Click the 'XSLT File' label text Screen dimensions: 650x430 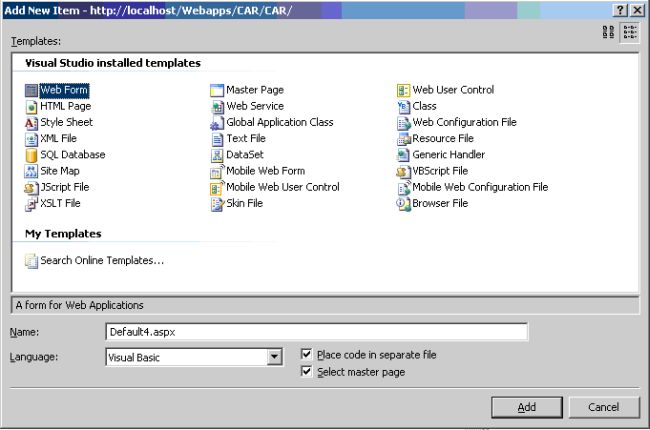60,203
